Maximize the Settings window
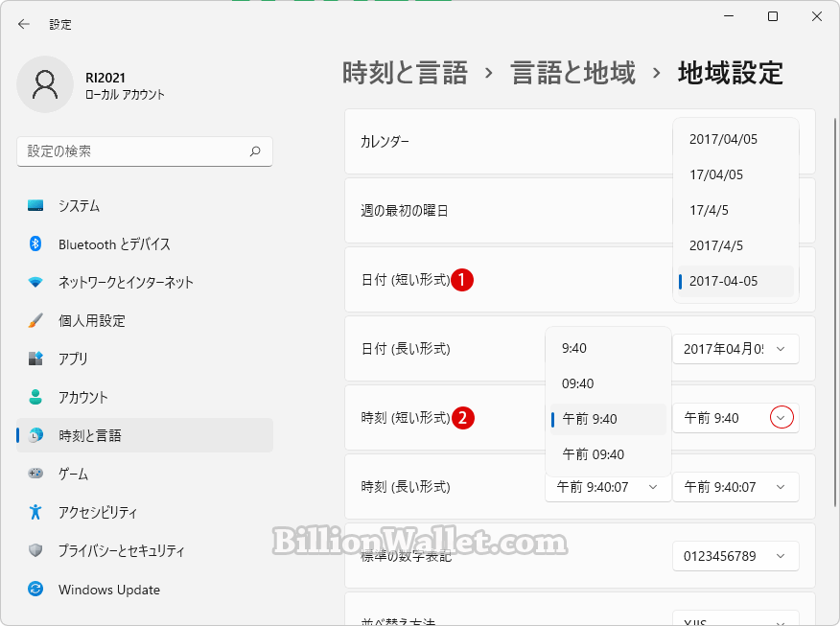The image size is (840, 626). click(773, 16)
